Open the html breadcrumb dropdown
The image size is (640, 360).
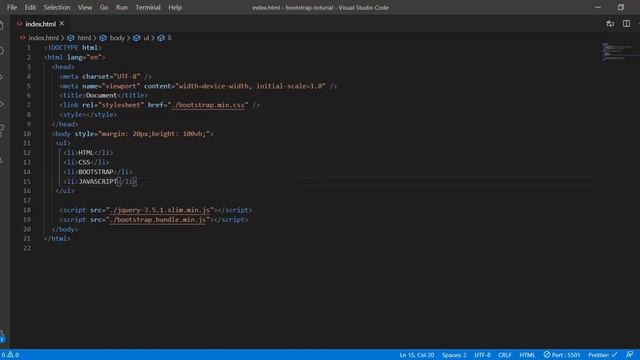[x=84, y=38]
